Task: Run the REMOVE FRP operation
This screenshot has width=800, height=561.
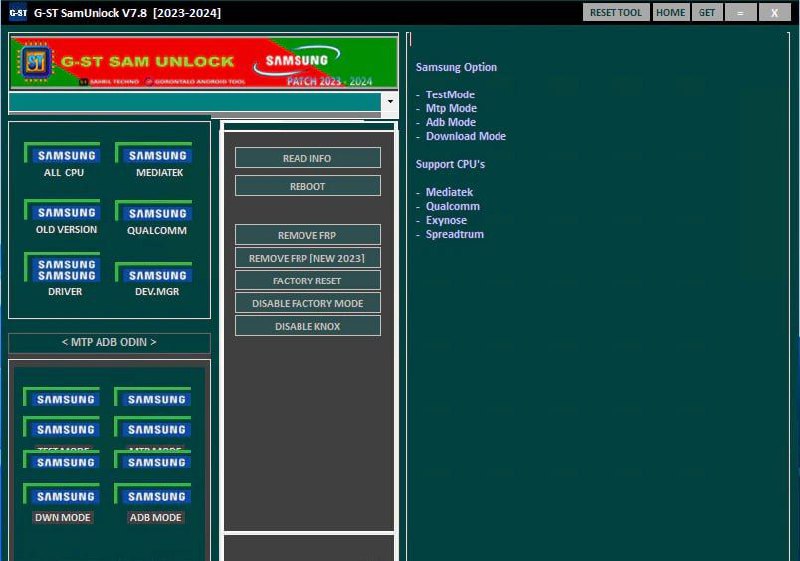Action: click(308, 235)
